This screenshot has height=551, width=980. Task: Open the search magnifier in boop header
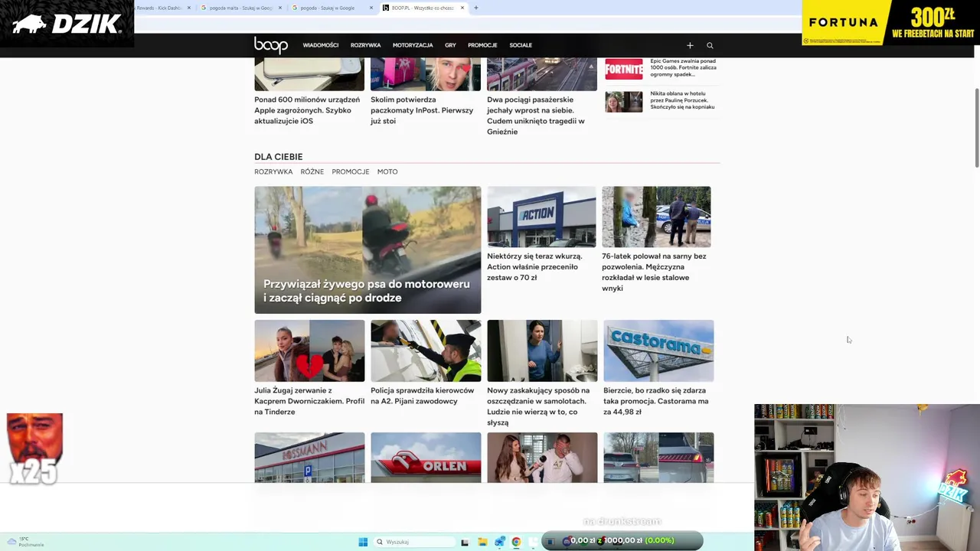coord(710,45)
